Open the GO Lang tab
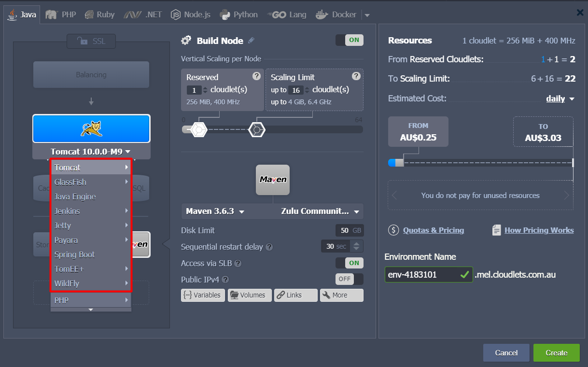Image resolution: width=588 pixels, height=367 pixels. point(287,14)
